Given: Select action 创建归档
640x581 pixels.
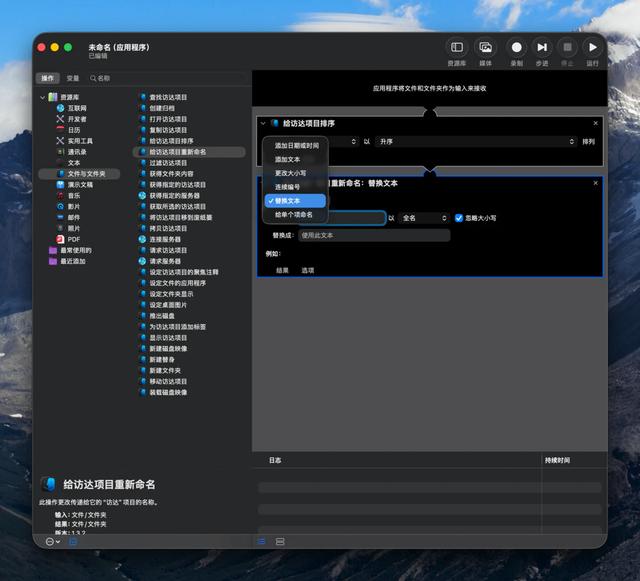Looking at the screenshot, I should click(x=162, y=108).
